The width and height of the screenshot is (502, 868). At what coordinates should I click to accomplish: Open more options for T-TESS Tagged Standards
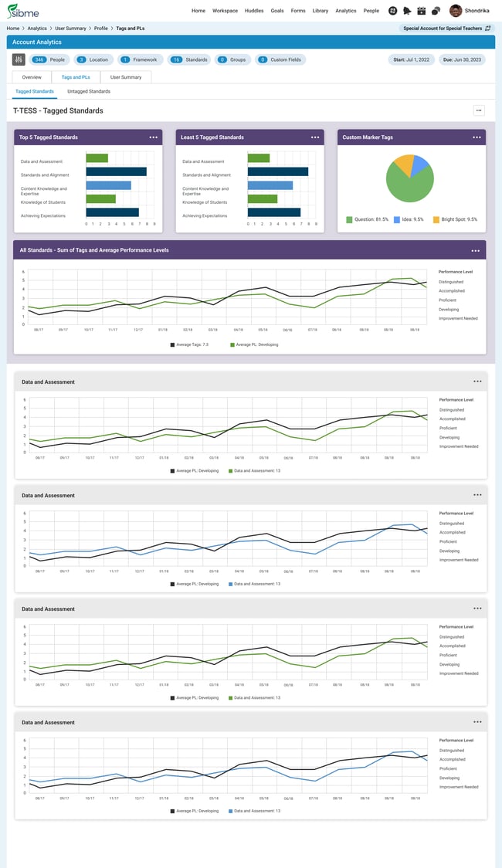coord(479,110)
